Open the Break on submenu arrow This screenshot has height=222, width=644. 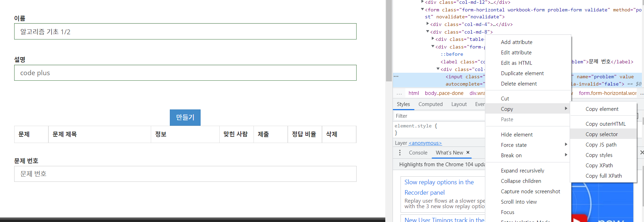(x=566, y=155)
